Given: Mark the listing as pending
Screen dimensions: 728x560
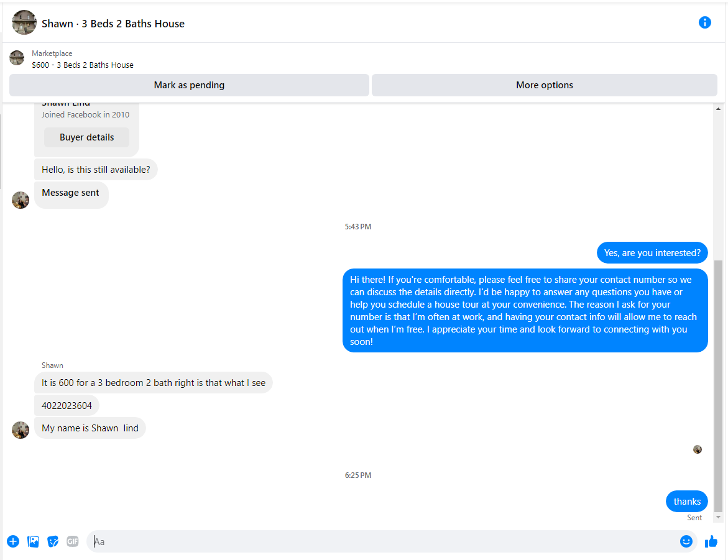Looking at the screenshot, I should coord(189,85).
